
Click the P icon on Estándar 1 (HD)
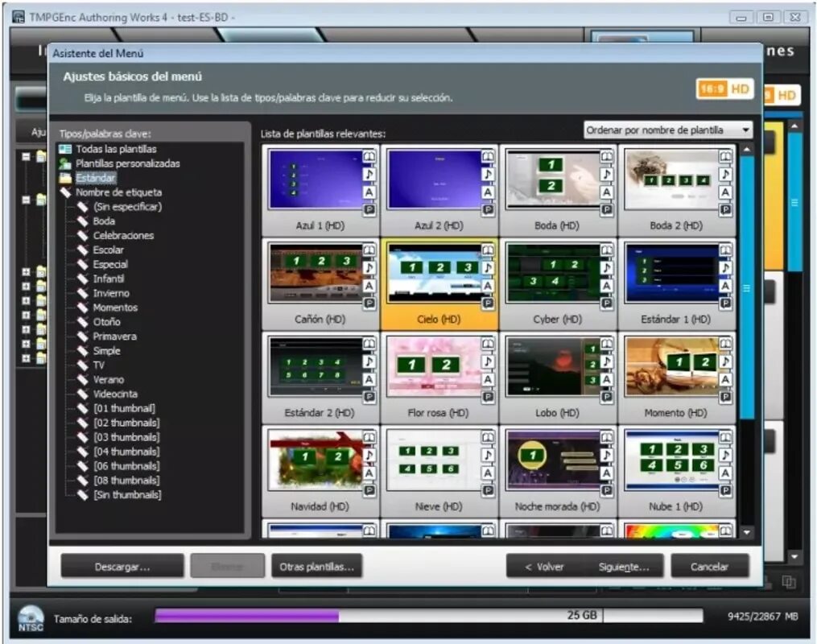725,303
